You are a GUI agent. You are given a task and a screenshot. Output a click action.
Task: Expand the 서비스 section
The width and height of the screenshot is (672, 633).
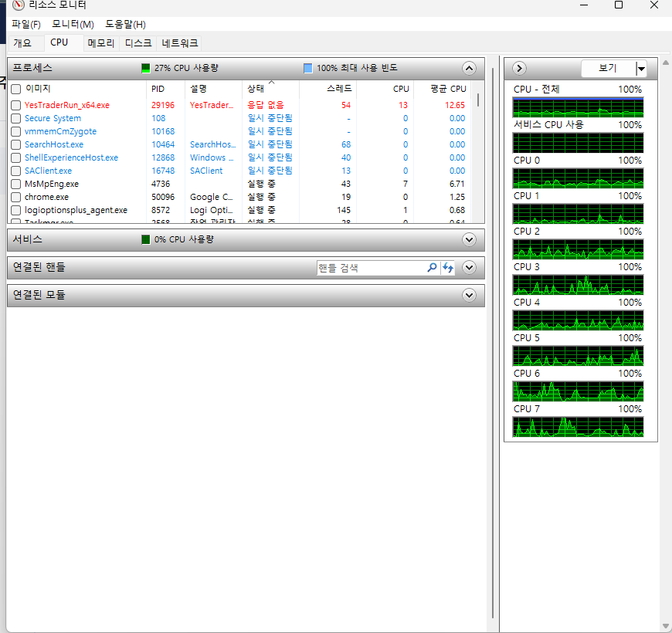tap(469, 240)
